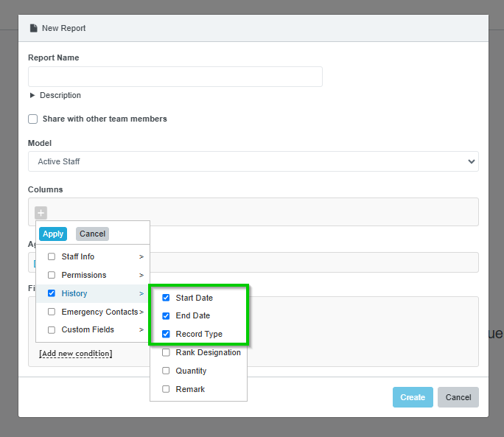Click the plus icon to add columns
The height and width of the screenshot is (437, 504).
41,213
